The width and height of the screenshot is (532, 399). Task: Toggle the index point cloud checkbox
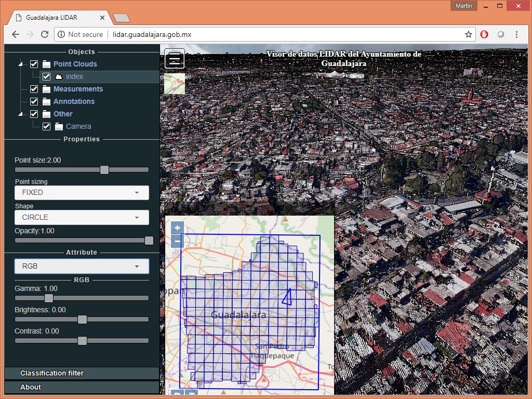click(46, 76)
